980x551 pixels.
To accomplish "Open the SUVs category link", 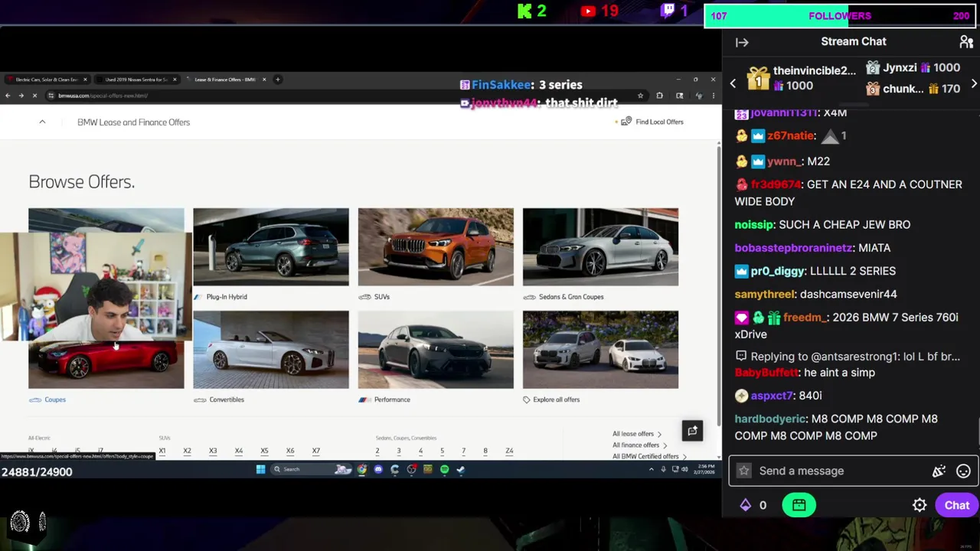I will (x=381, y=297).
